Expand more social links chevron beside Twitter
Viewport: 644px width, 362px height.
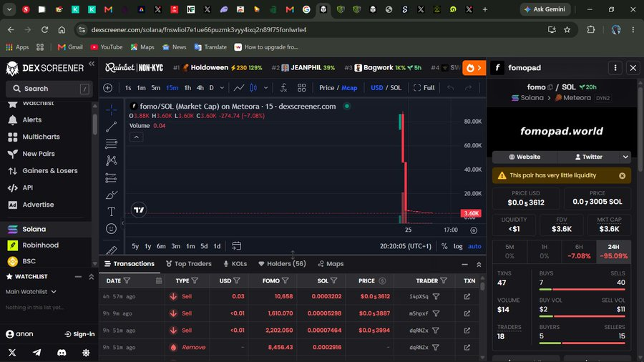click(x=625, y=157)
